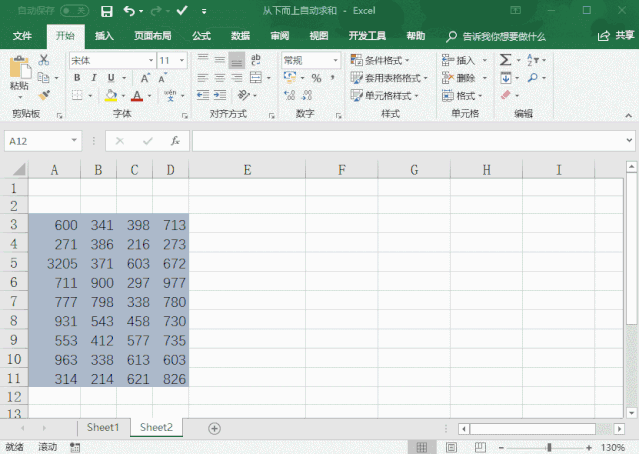The height and width of the screenshot is (454, 639).
Task: Click the insert function fx icon
Action: point(175,141)
